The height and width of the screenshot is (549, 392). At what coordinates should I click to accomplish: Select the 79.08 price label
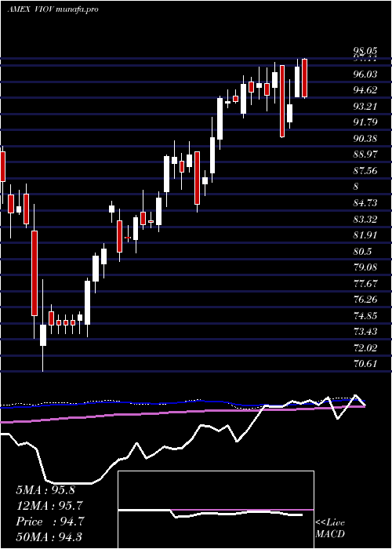pyautogui.click(x=365, y=267)
